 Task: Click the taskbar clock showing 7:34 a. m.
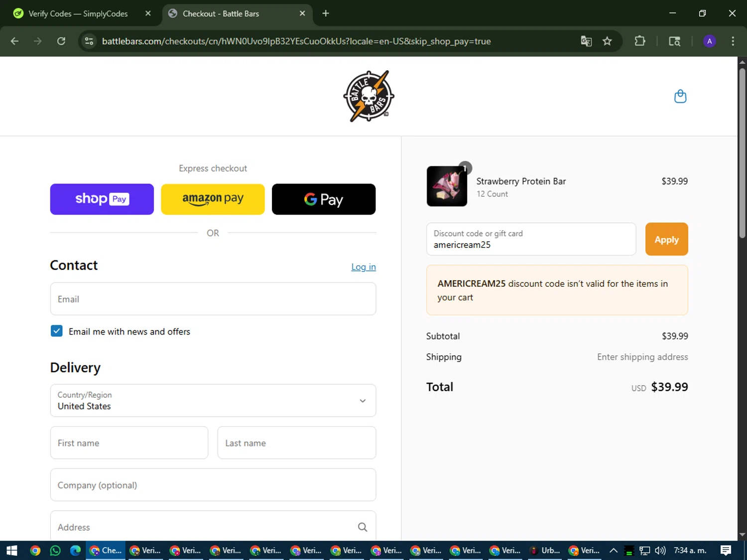[x=690, y=551]
